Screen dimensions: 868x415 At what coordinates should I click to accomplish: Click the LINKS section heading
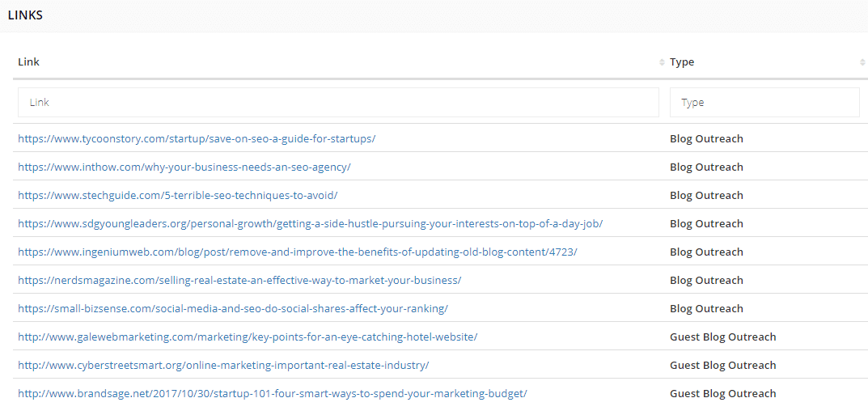(25, 15)
